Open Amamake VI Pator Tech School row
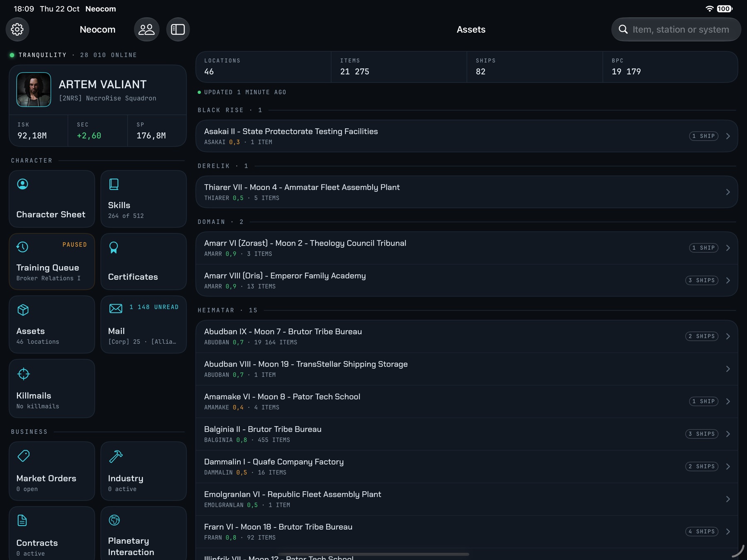747x560 pixels. coord(467,402)
